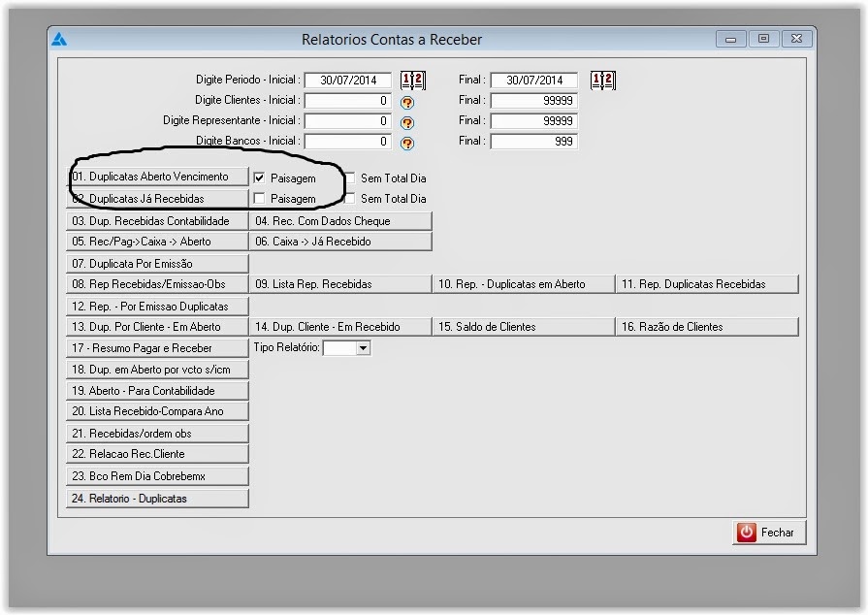Open representante lookup help icon
868x615 pixels.
(407, 123)
